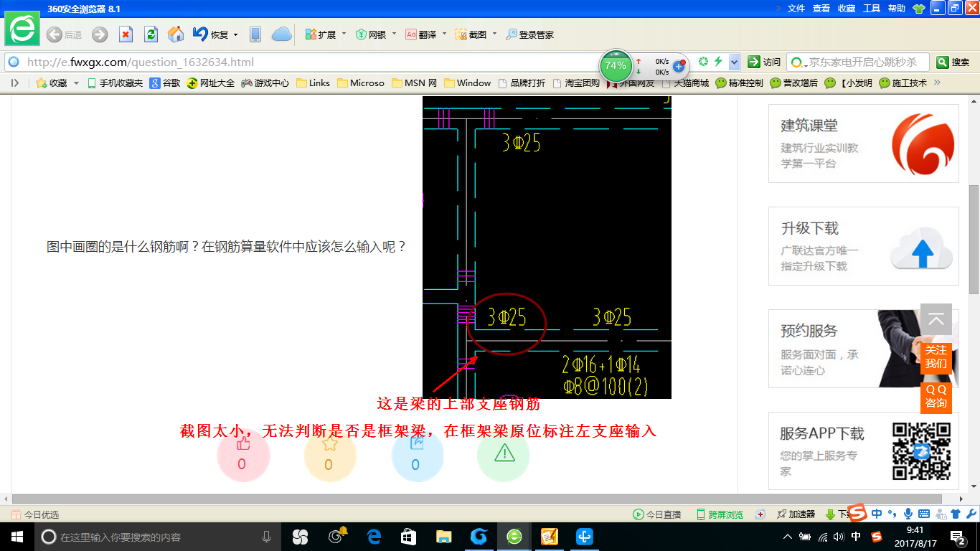Open 游戏中心 bookmark

pos(265,83)
